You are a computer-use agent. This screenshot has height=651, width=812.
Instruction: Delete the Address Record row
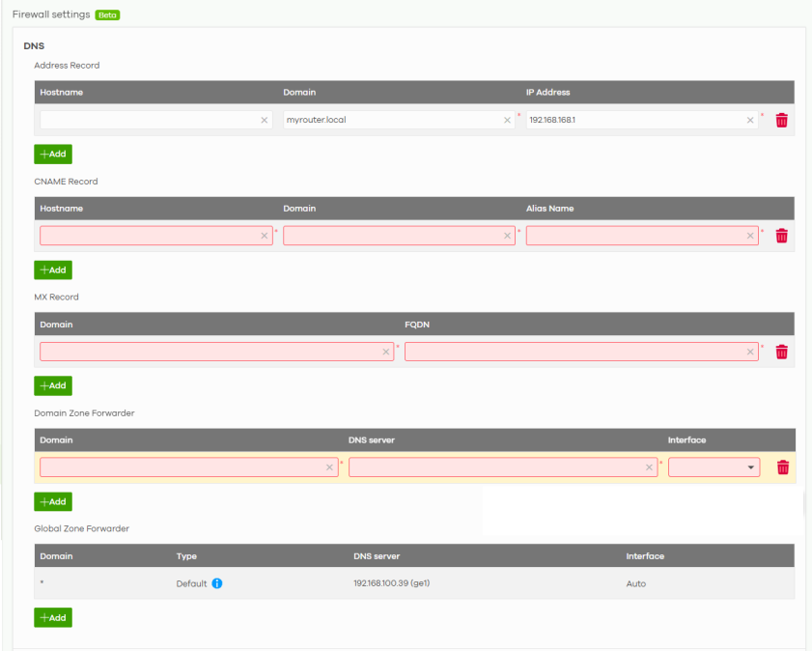(x=782, y=121)
